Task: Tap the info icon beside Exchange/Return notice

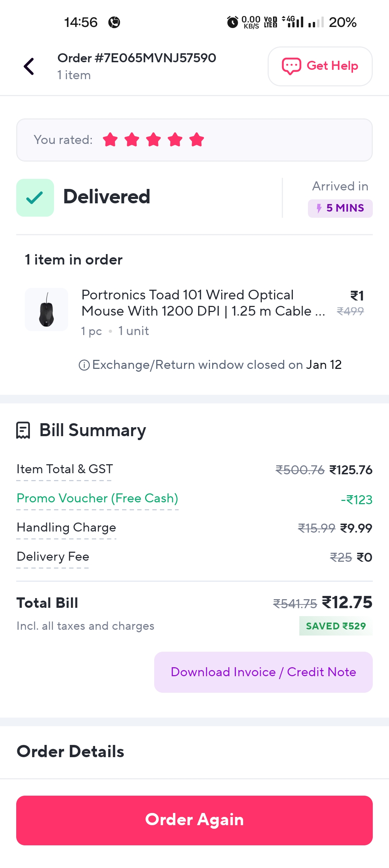Action: pyautogui.click(x=84, y=365)
